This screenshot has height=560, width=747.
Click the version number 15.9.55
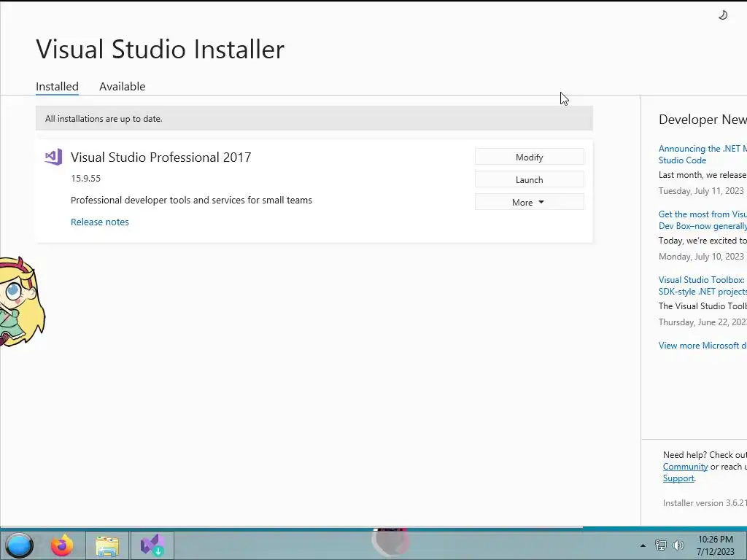(x=86, y=179)
